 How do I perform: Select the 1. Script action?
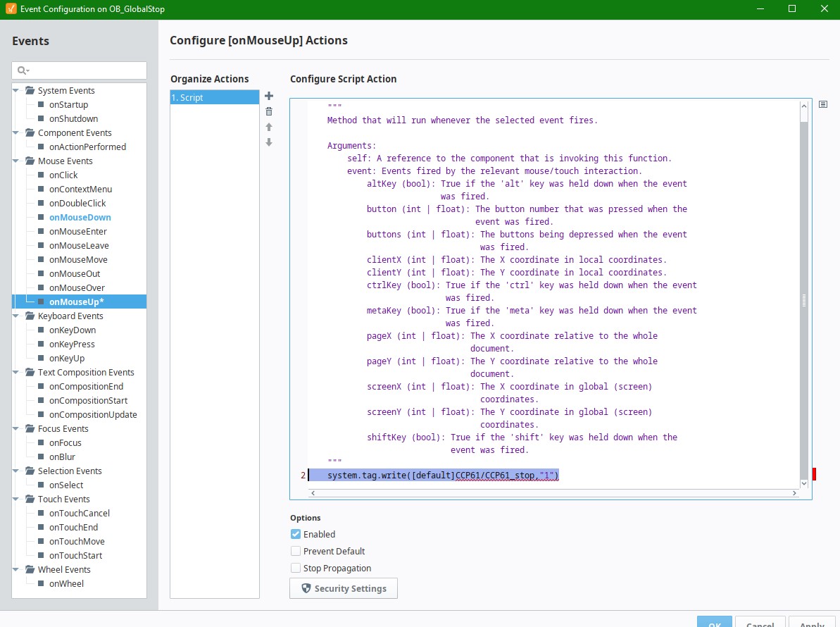[214, 97]
